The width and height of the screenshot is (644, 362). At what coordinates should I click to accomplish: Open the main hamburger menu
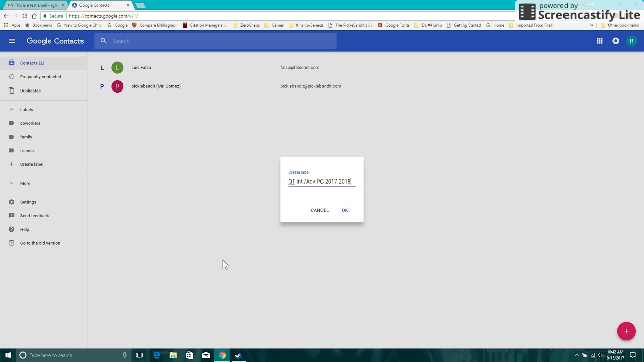(x=12, y=41)
